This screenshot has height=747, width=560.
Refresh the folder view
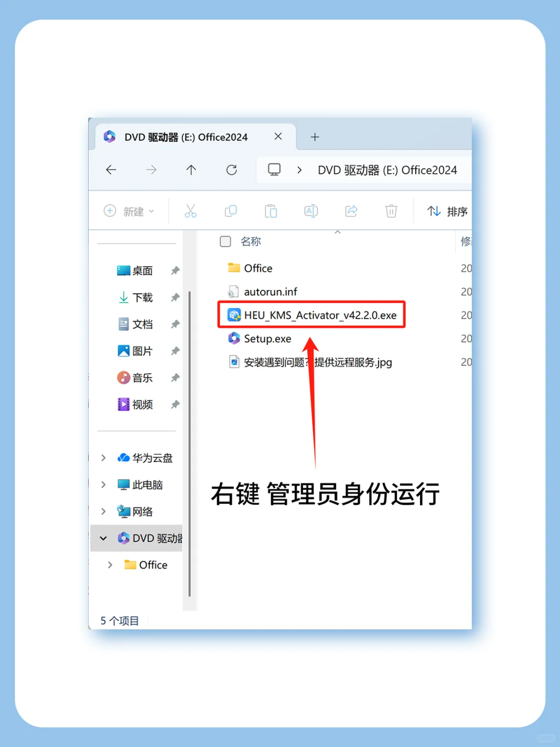[231, 170]
